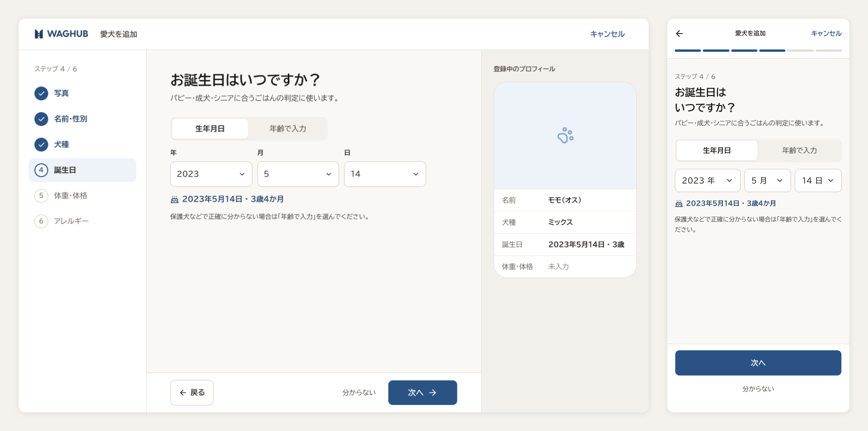Screen dimensions: 868x431
Task: Open the 月 dropdown showing 5
Action: [298, 174]
